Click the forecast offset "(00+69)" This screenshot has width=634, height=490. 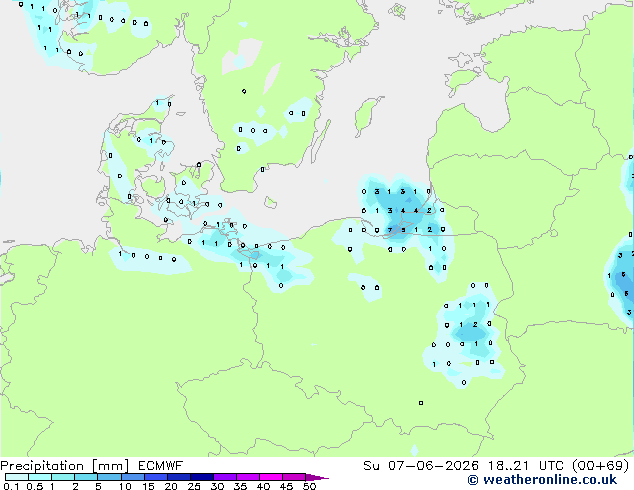coord(601,466)
